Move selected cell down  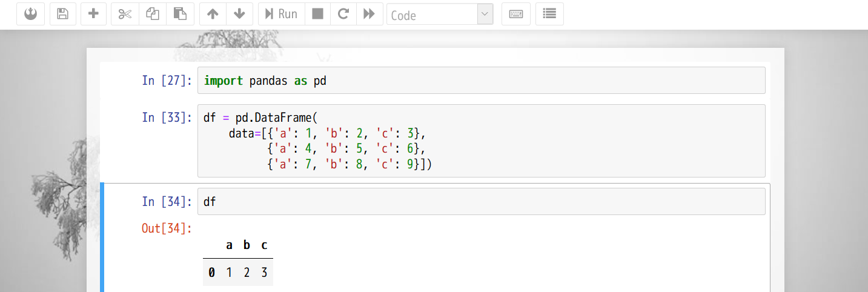239,14
